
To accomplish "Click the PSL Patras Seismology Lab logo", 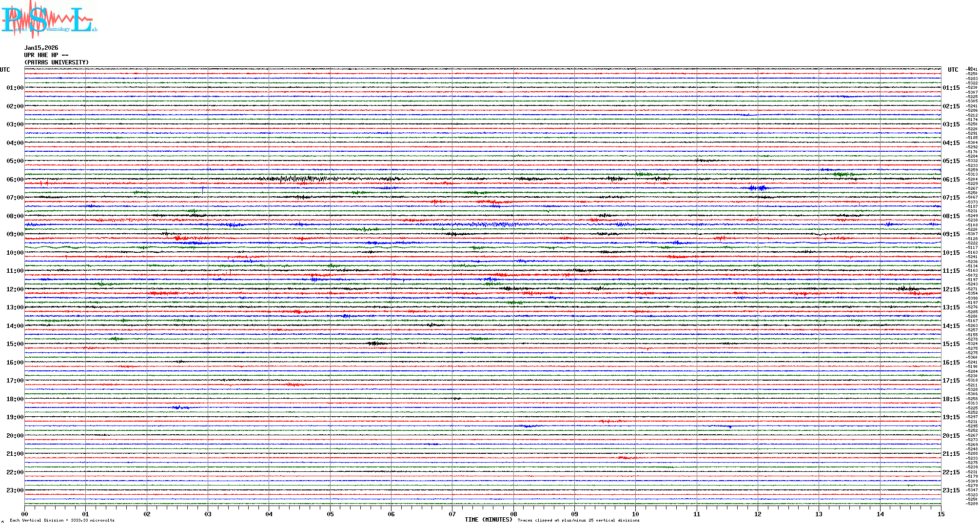I will [x=49, y=20].
